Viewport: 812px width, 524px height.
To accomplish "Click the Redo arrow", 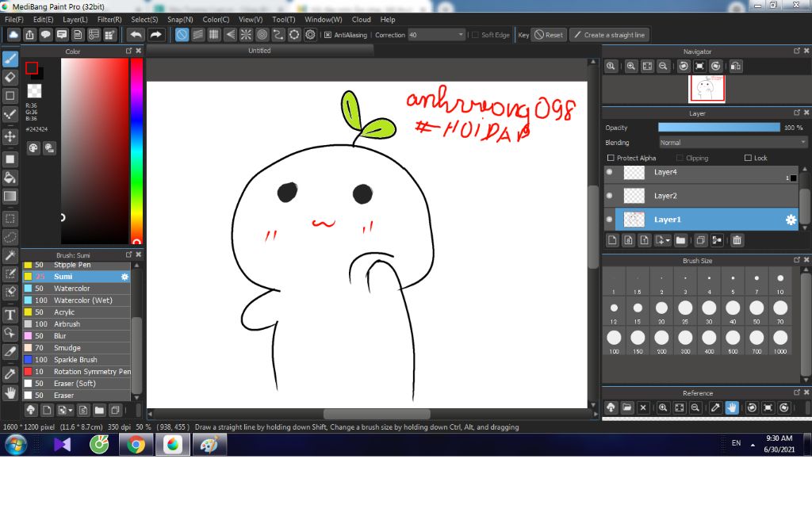I will click(155, 35).
